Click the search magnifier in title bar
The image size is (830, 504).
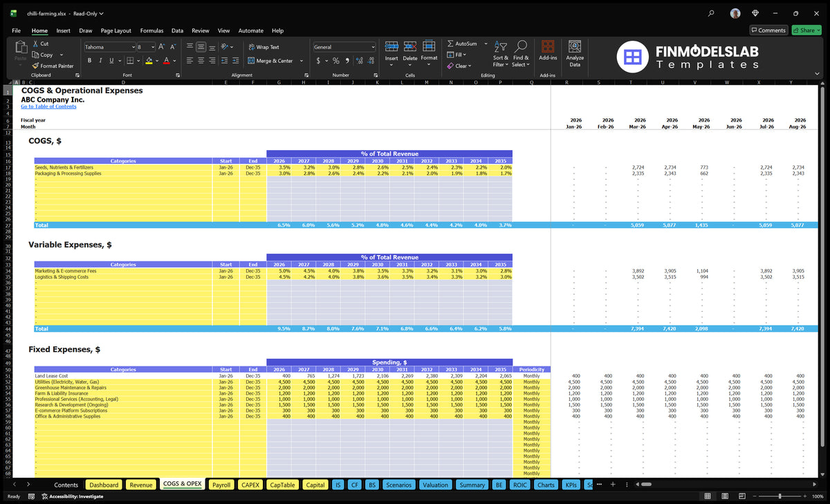tap(711, 13)
